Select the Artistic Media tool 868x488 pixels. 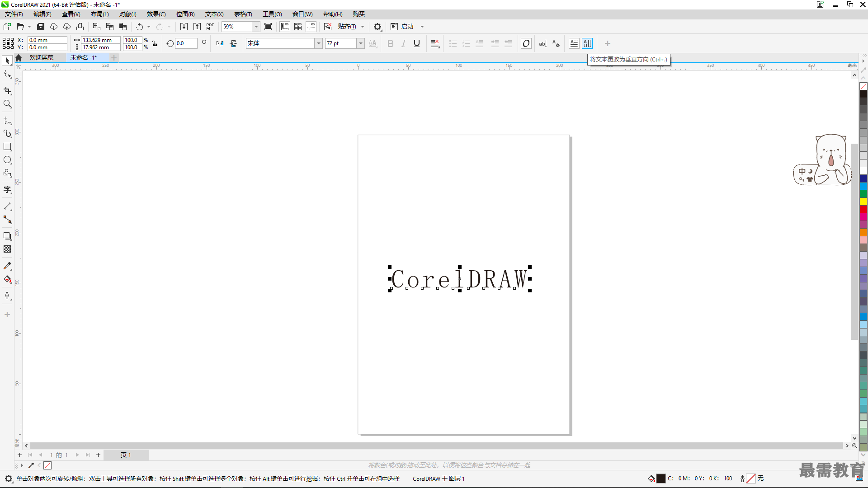tap(7, 134)
